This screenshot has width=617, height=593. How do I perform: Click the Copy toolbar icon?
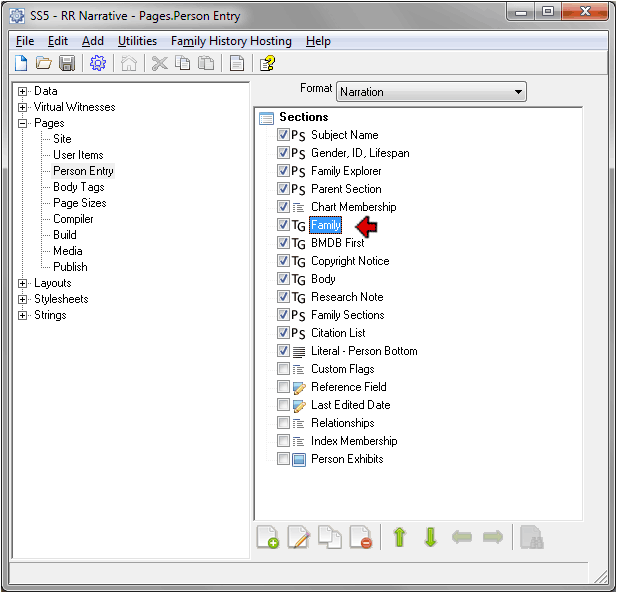click(183, 63)
